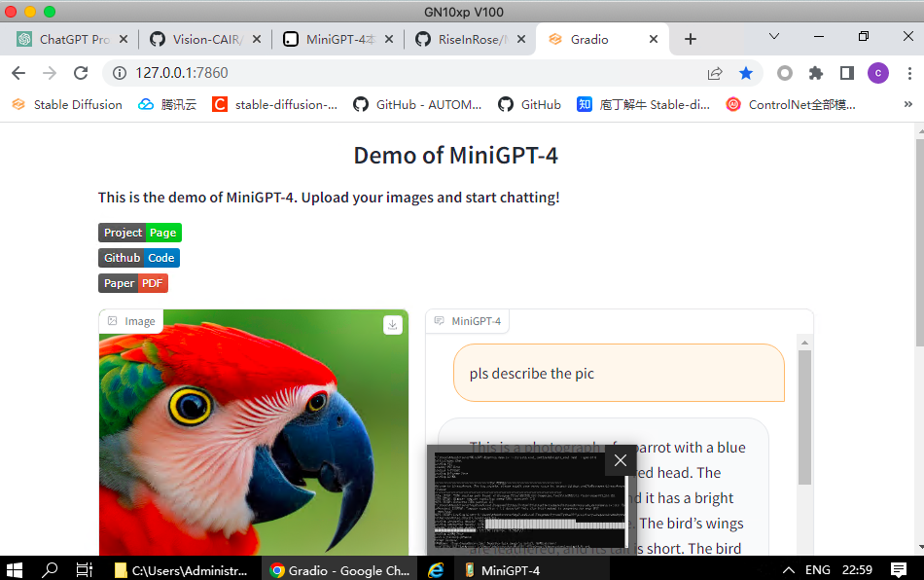The width and height of the screenshot is (924, 580).
Task: Open the GitHub bookmark
Action: click(529, 105)
